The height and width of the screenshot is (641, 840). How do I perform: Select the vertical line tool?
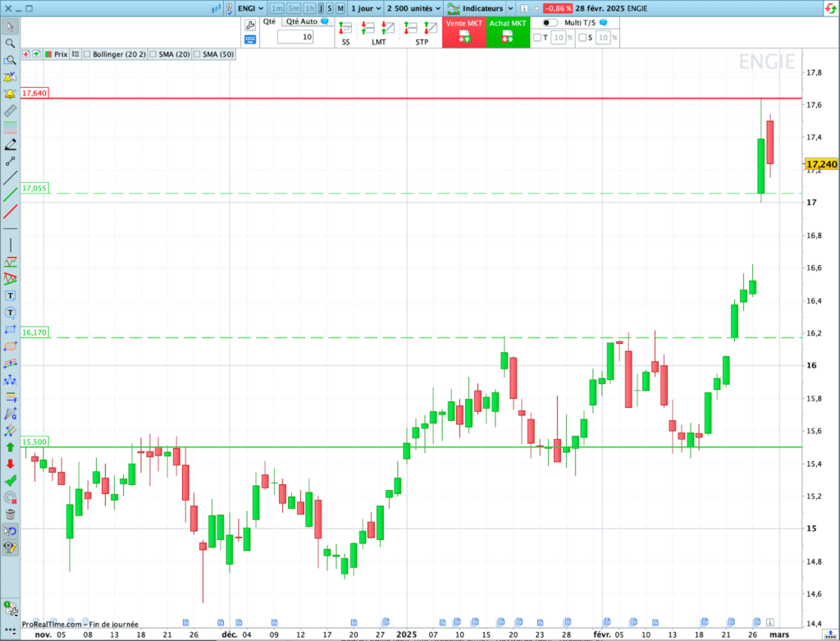point(10,245)
